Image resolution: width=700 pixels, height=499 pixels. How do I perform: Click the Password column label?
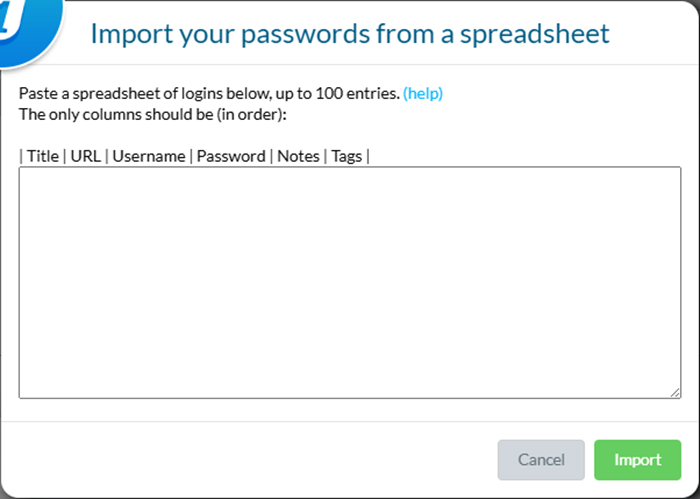point(231,156)
